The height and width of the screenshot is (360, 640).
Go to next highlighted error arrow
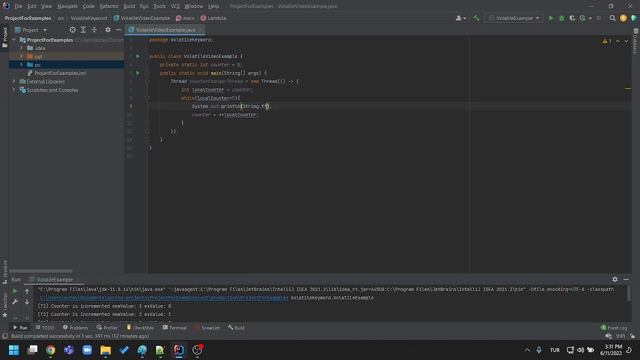click(x=626, y=41)
